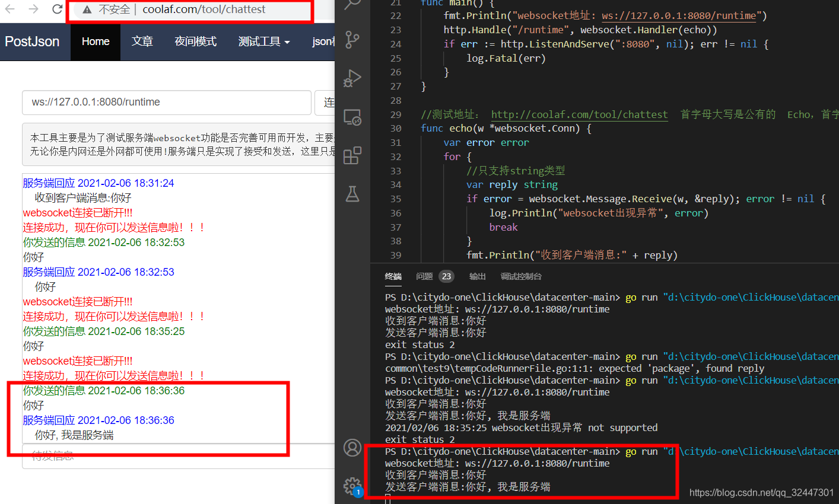Click the PostJson site logo
The height and width of the screenshot is (504, 839).
click(x=32, y=42)
